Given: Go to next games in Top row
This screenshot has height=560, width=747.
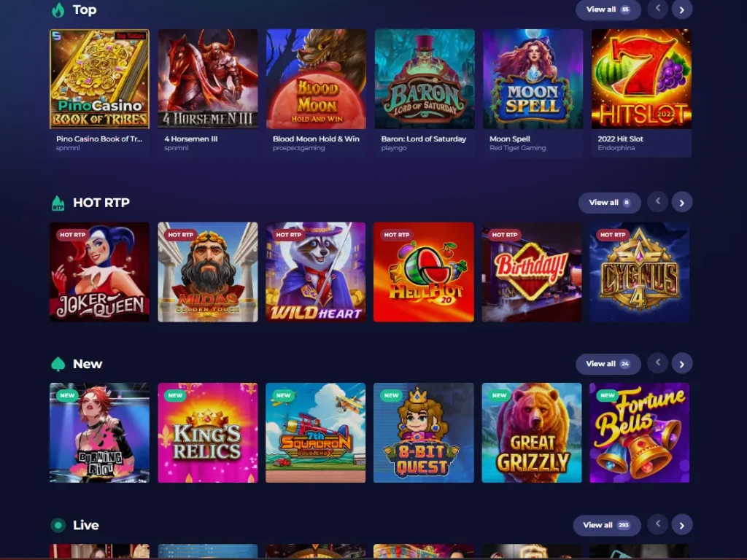Looking at the screenshot, I should tap(682, 9).
